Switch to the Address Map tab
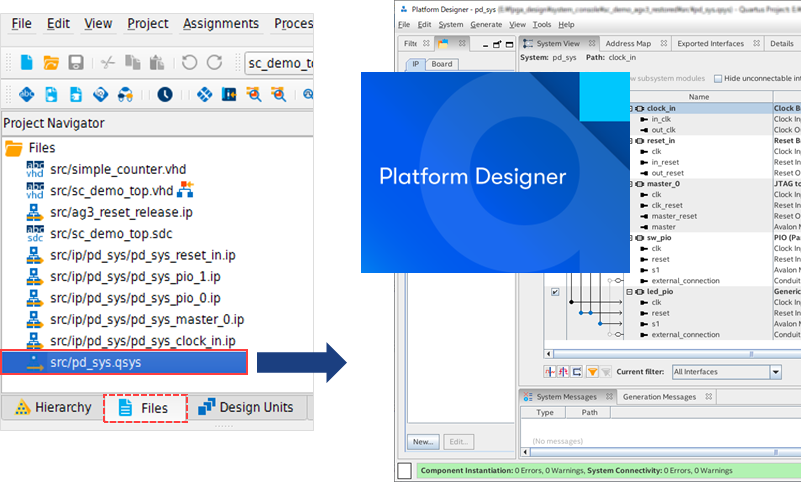 pyautogui.click(x=628, y=44)
